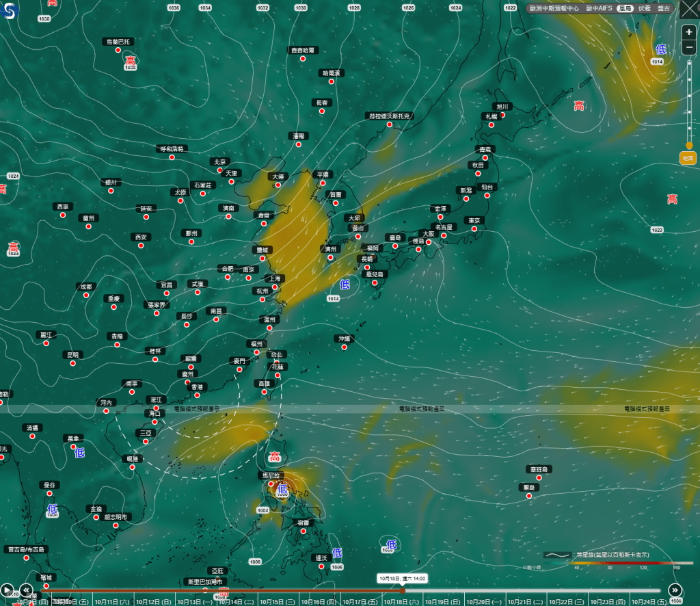
Task: Close the map with the X icon
Action: [x=688, y=9]
